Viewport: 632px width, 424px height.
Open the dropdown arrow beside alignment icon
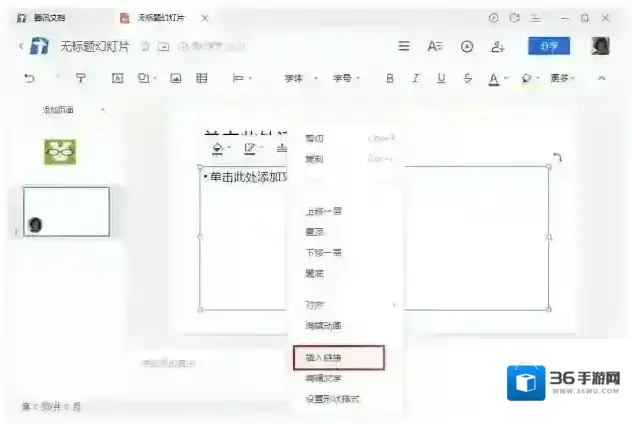pyautogui.click(x=250, y=78)
